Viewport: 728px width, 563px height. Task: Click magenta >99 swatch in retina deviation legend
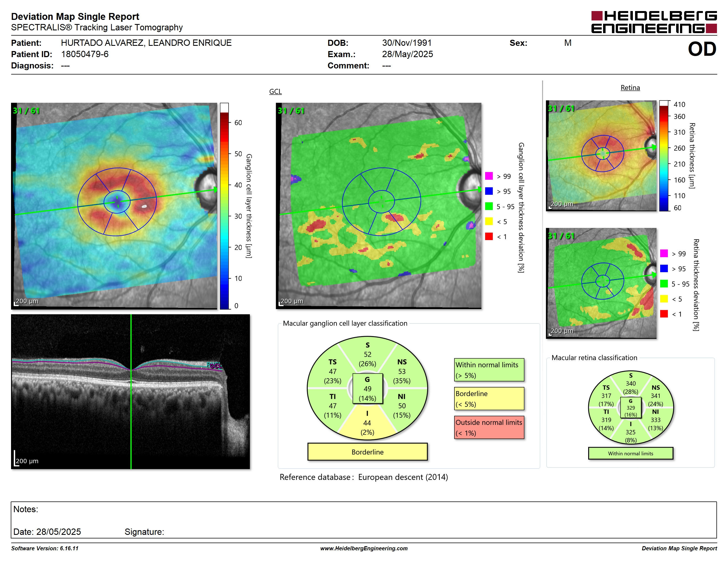[664, 253]
